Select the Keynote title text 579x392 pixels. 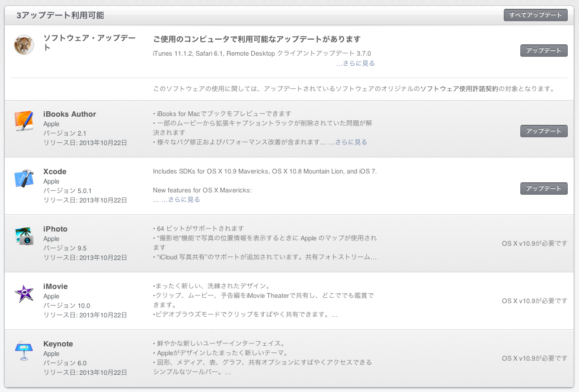pos(58,344)
